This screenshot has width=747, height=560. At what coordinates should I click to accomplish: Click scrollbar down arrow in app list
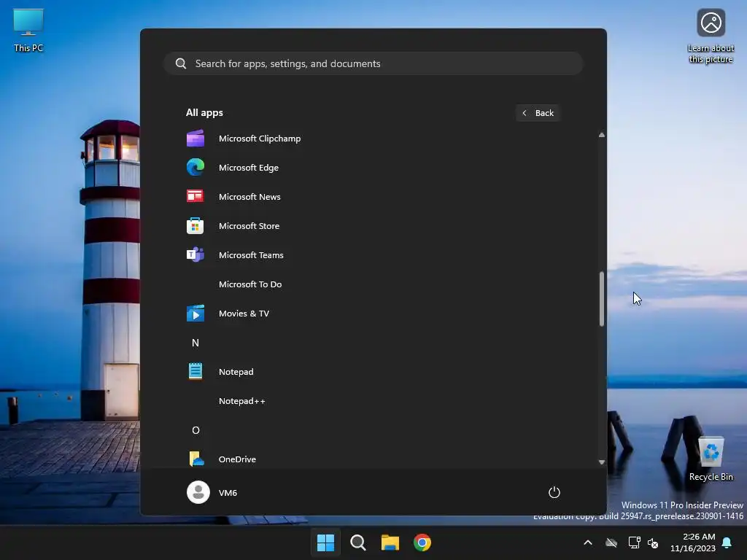pos(602,462)
